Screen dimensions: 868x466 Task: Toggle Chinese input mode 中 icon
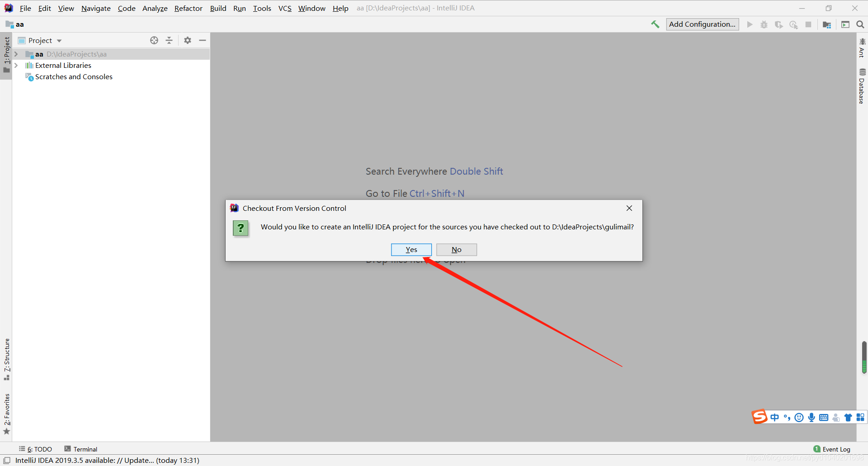click(775, 417)
